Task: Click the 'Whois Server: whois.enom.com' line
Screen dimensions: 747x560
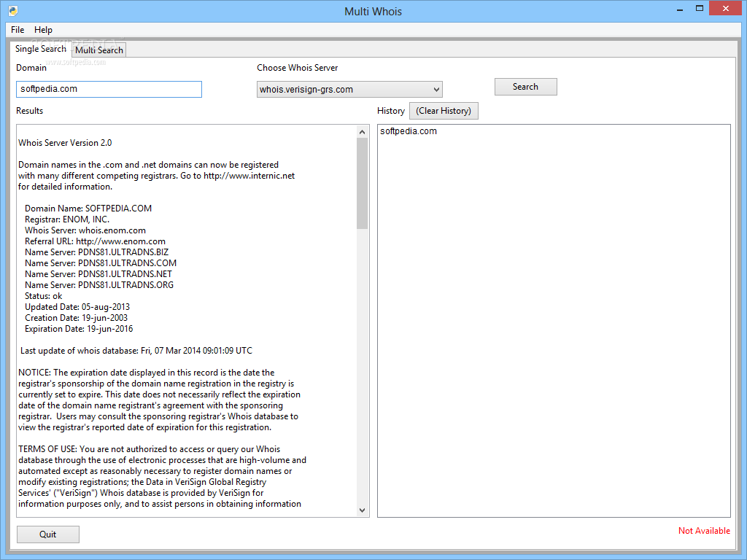Action: tap(85, 230)
